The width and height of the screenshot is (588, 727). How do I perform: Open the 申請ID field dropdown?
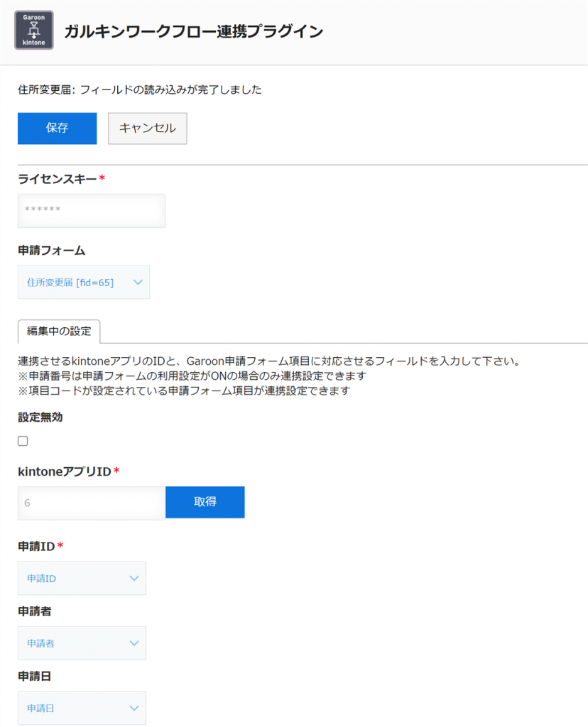82,578
